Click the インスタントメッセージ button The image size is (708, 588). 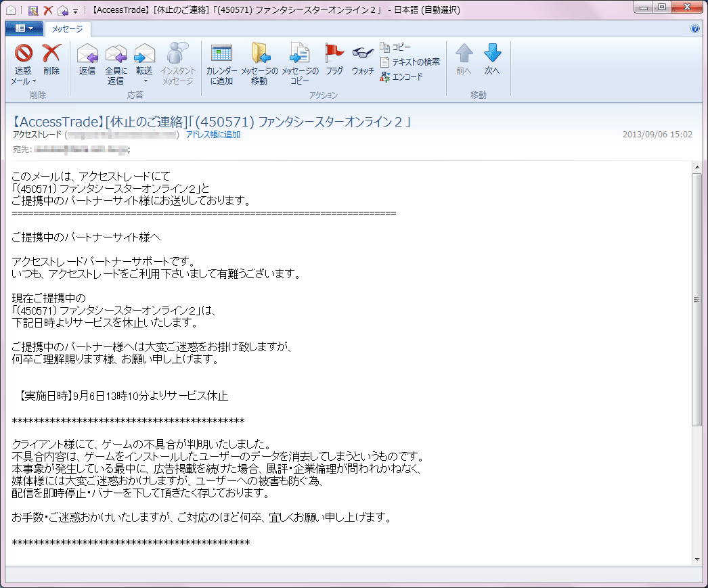(x=178, y=64)
